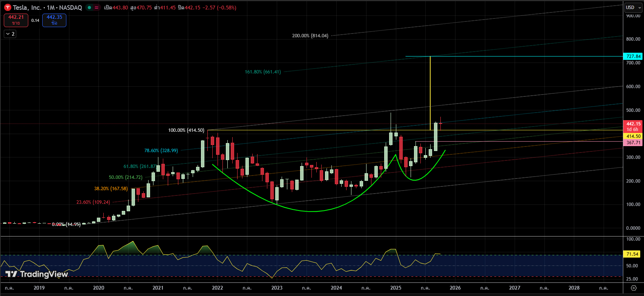Click the 61.80% (261.87) Fibonacci label
The image size is (644, 296).
point(140,166)
